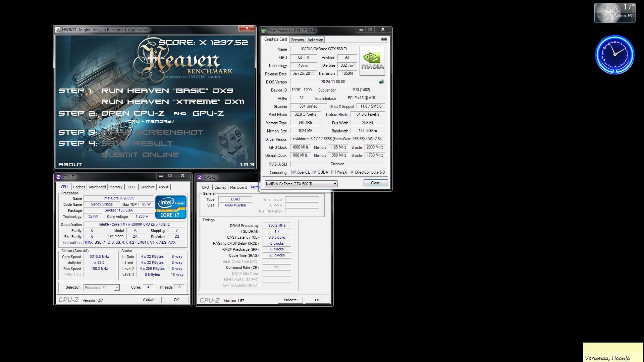The width and height of the screenshot is (644, 362).
Task: Click the left CPU-Z window title icon
Action: click(x=58, y=177)
